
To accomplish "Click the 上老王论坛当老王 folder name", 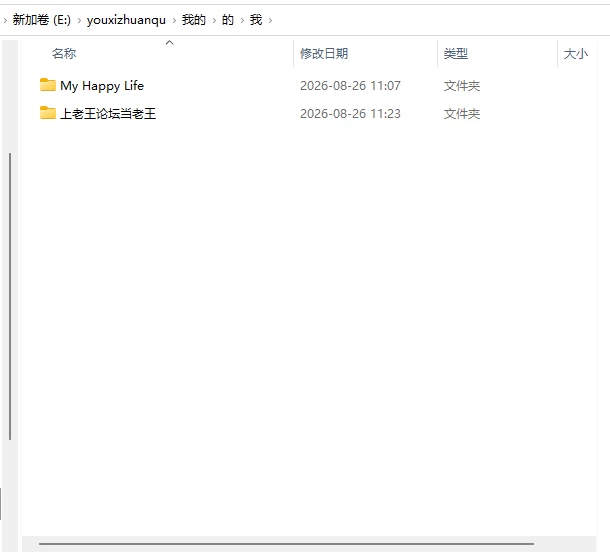I will [108, 114].
